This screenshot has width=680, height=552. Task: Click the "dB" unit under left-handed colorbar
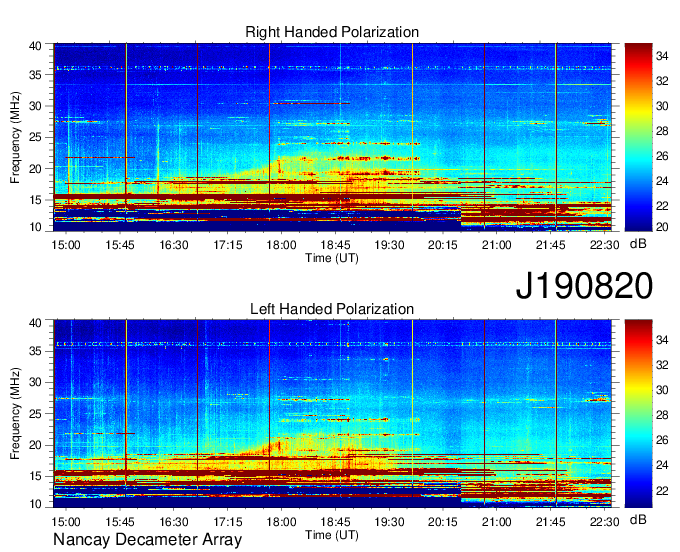(638, 519)
